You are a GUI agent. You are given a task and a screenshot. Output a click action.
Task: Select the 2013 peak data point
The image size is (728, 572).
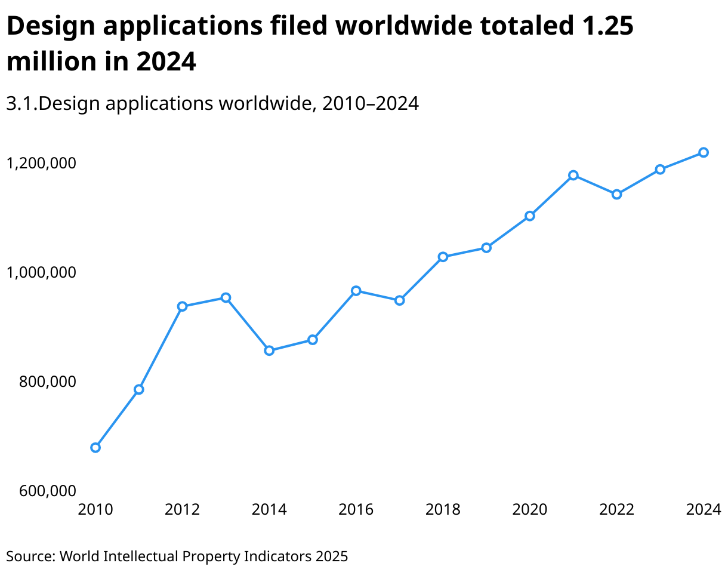click(x=226, y=297)
